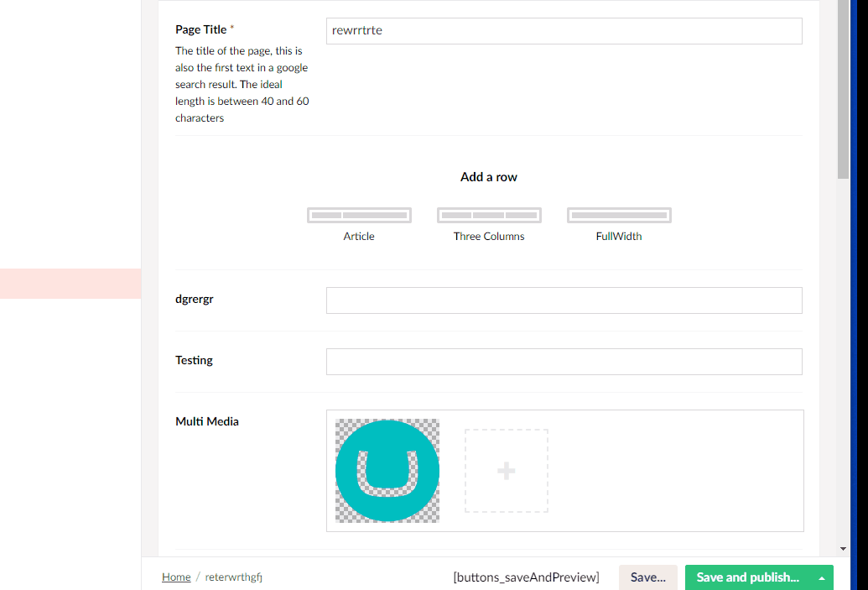The image size is (868, 590).
Task: Expand the Save and publish dropdown arrow
Action: (x=820, y=577)
